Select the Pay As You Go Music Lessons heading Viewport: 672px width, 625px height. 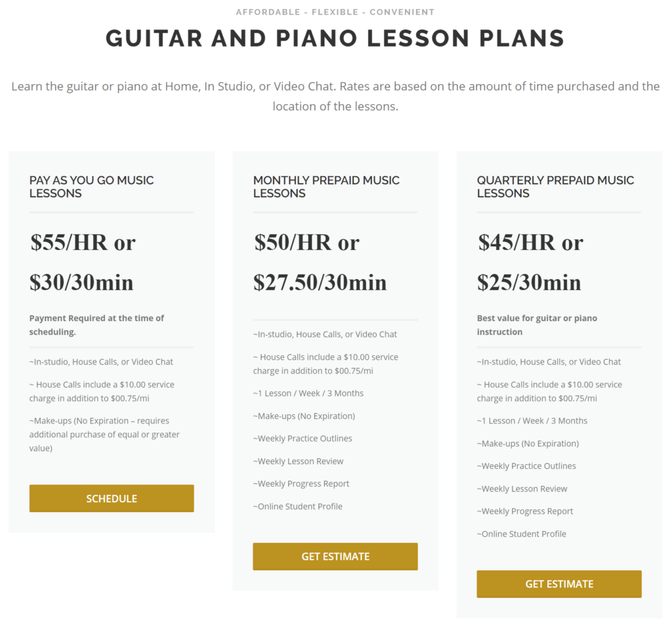(91, 187)
